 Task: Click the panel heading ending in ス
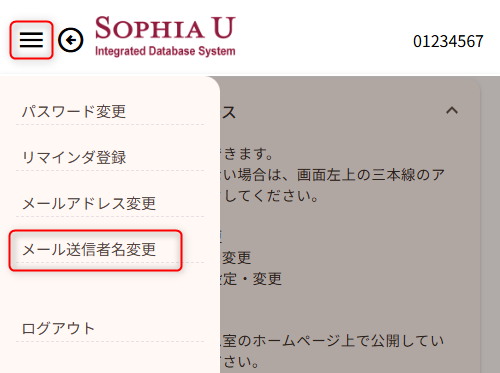[x=229, y=112]
